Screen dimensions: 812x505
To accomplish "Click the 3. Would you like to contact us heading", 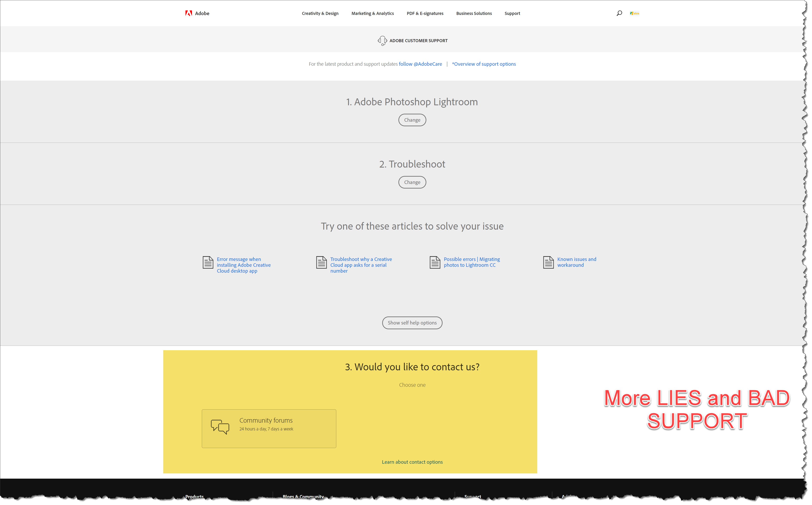I will tap(412, 367).
